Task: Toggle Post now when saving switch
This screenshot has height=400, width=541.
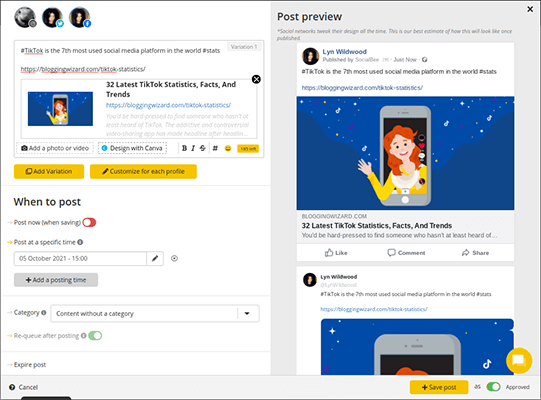Action: [89, 223]
